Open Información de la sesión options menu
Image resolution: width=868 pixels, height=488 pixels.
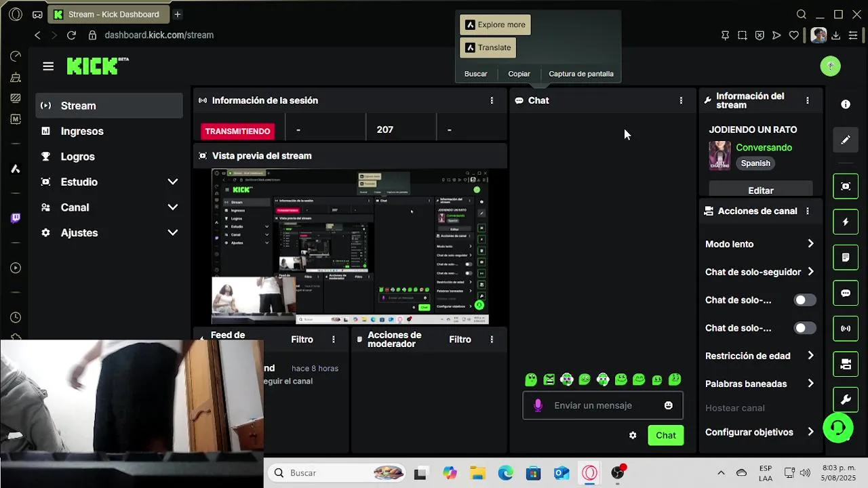(x=492, y=100)
